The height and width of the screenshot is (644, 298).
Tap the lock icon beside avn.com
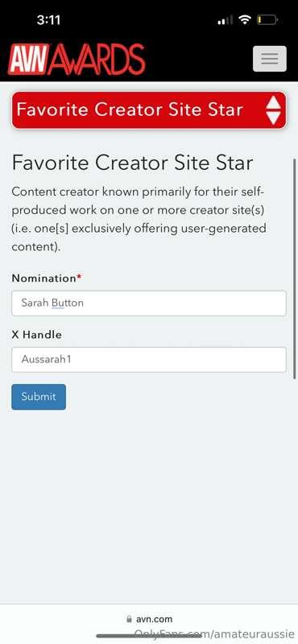[x=129, y=619]
